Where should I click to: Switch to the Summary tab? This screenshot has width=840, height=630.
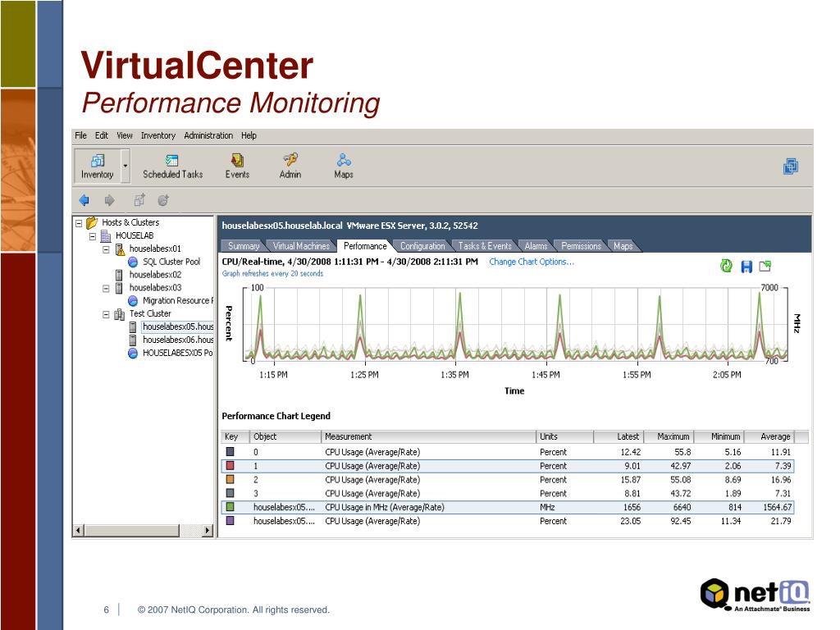coord(243,246)
